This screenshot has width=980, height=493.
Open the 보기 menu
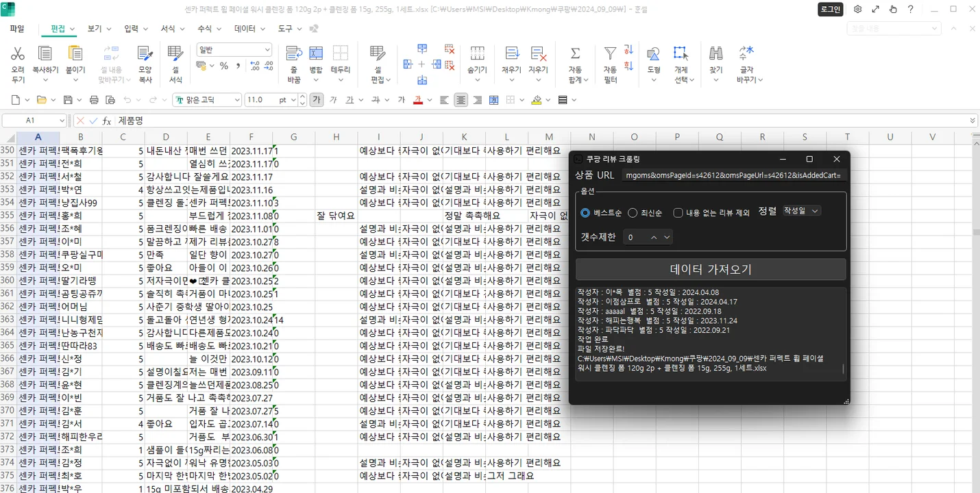(x=95, y=29)
